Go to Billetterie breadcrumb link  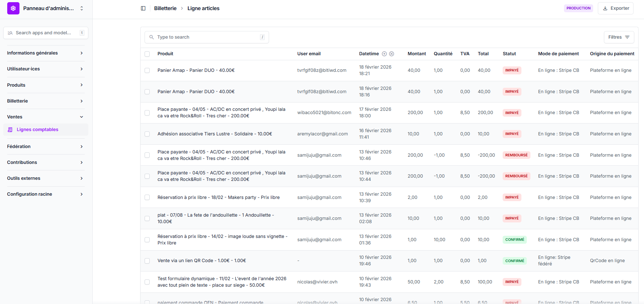165,8
